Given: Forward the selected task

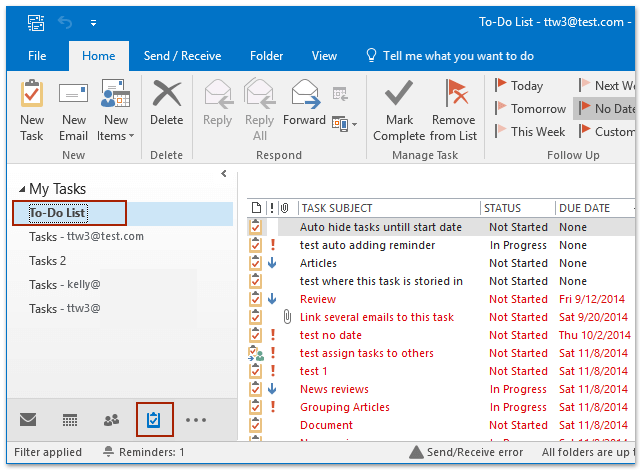Looking at the screenshot, I should (x=304, y=103).
